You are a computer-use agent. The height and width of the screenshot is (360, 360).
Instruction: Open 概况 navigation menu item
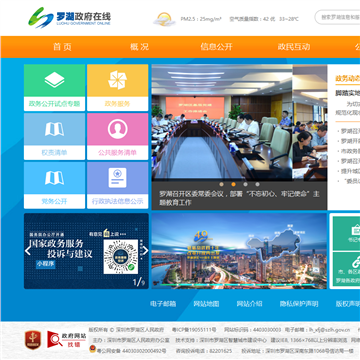139,47
